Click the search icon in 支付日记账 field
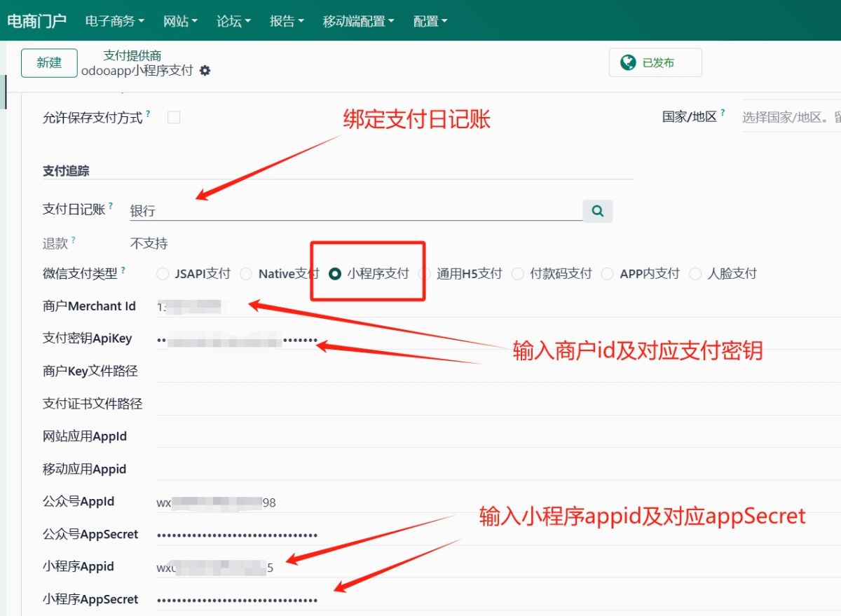The width and height of the screenshot is (841, 616). (597, 210)
